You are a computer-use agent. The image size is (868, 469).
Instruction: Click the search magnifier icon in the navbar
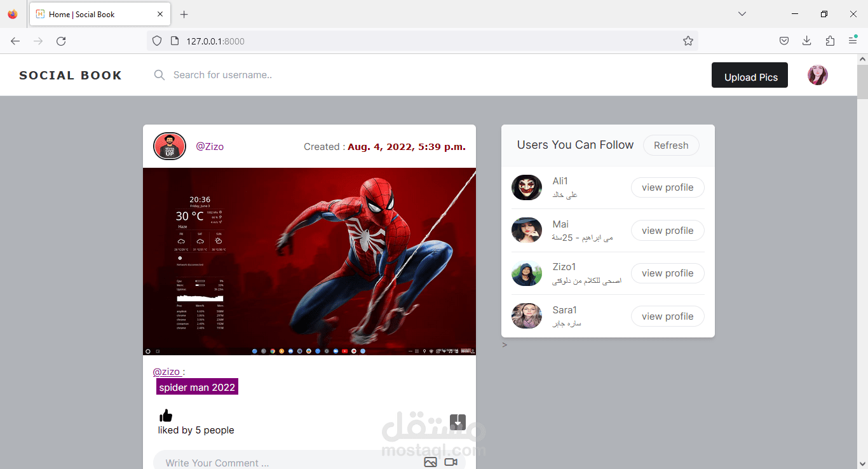[159, 75]
